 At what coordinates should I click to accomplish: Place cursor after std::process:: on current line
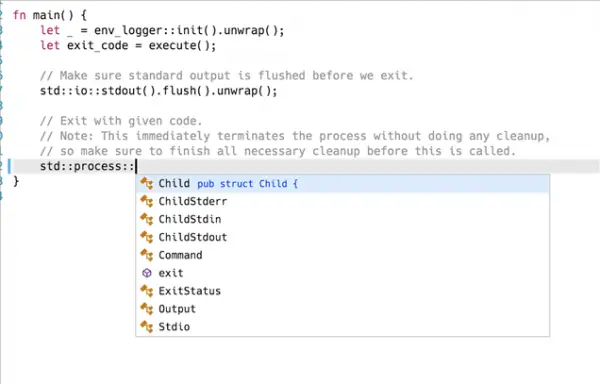pos(136,166)
